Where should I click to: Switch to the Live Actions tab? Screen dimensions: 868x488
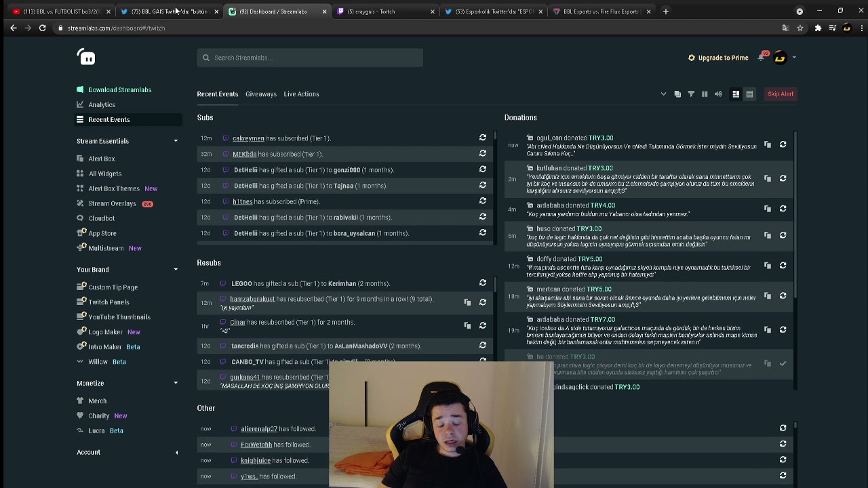tap(301, 94)
